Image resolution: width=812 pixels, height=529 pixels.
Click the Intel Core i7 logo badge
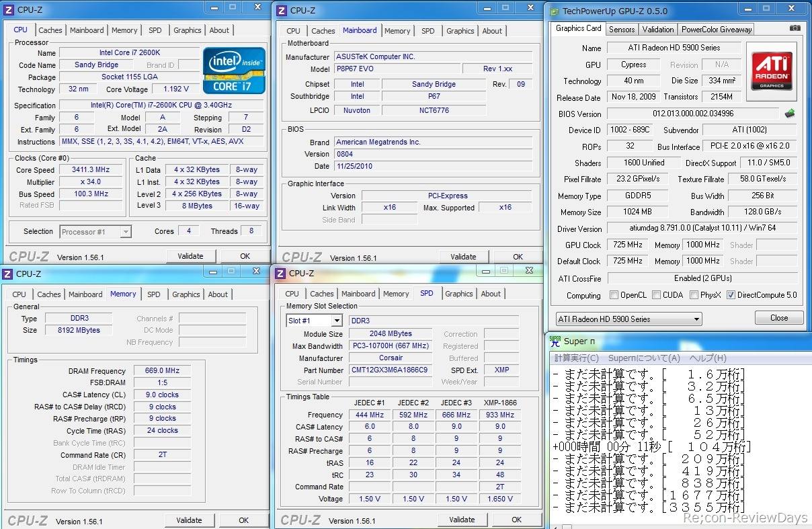pos(234,71)
